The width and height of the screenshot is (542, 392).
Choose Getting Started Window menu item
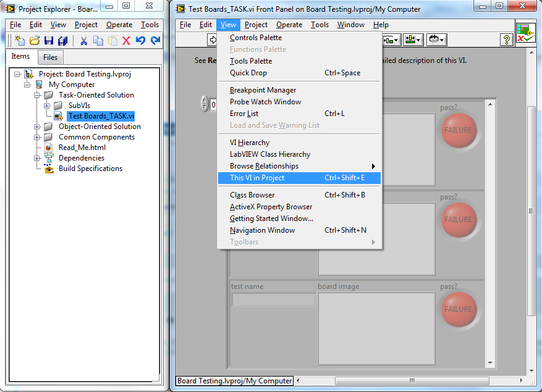point(299,219)
